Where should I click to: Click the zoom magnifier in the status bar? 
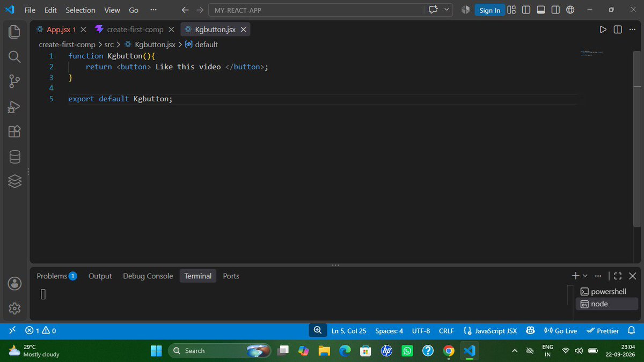pyautogui.click(x=318, y=330)
